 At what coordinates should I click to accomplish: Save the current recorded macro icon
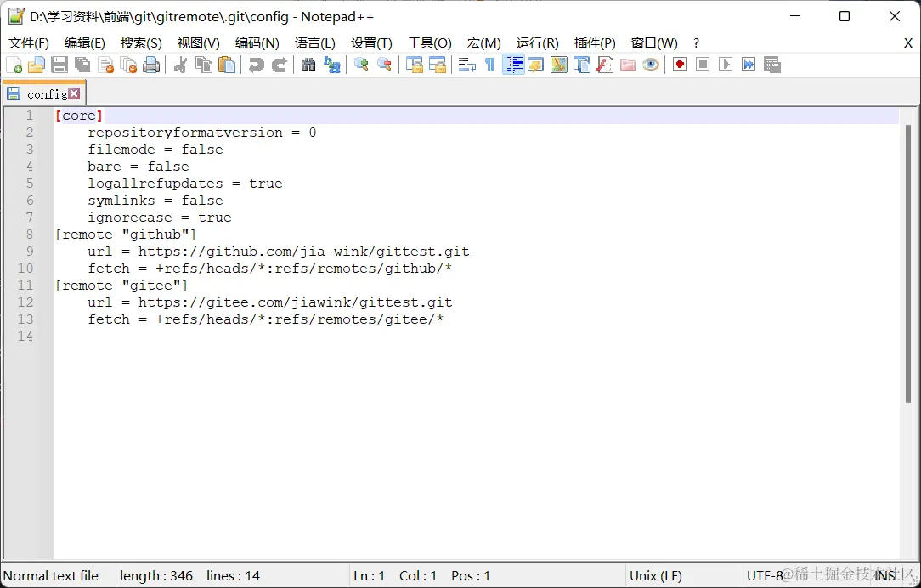[771, 65]
